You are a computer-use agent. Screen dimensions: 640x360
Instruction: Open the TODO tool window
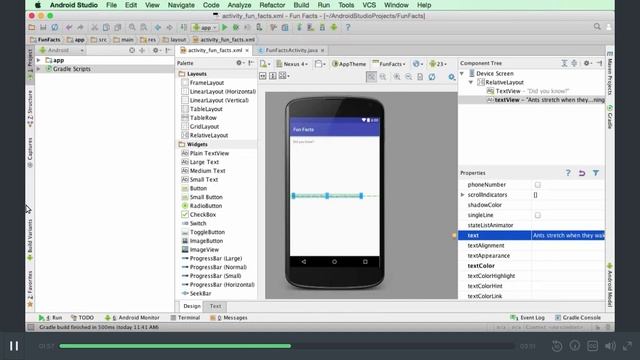pos(82,318)
